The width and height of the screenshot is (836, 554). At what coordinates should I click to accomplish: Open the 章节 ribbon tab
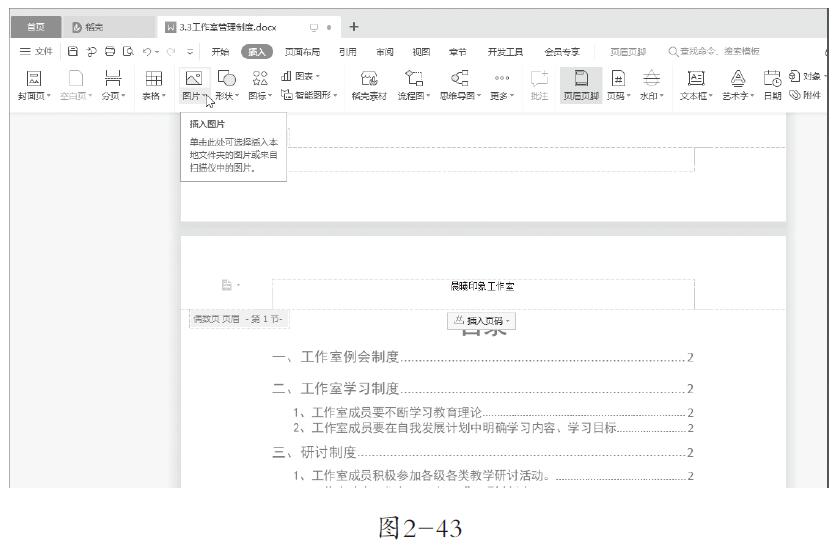(457, 52)
